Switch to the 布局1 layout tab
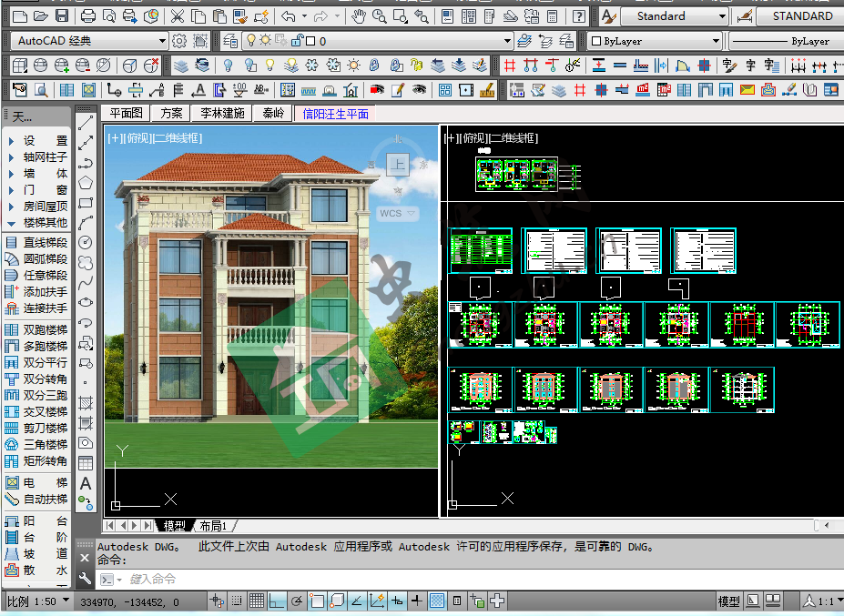844x616 pixels. point(215,526)
